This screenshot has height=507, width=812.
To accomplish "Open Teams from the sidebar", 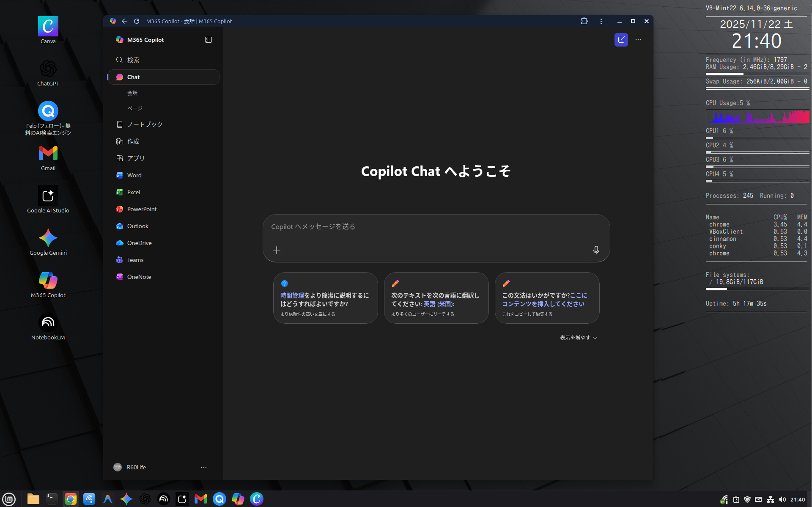I will [x=135, y=259].
